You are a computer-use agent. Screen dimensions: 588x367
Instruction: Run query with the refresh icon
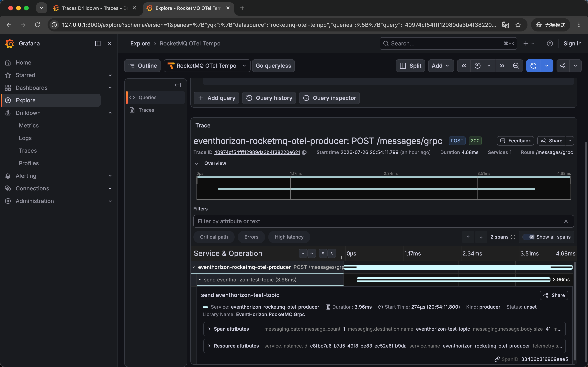coord(533,66)
